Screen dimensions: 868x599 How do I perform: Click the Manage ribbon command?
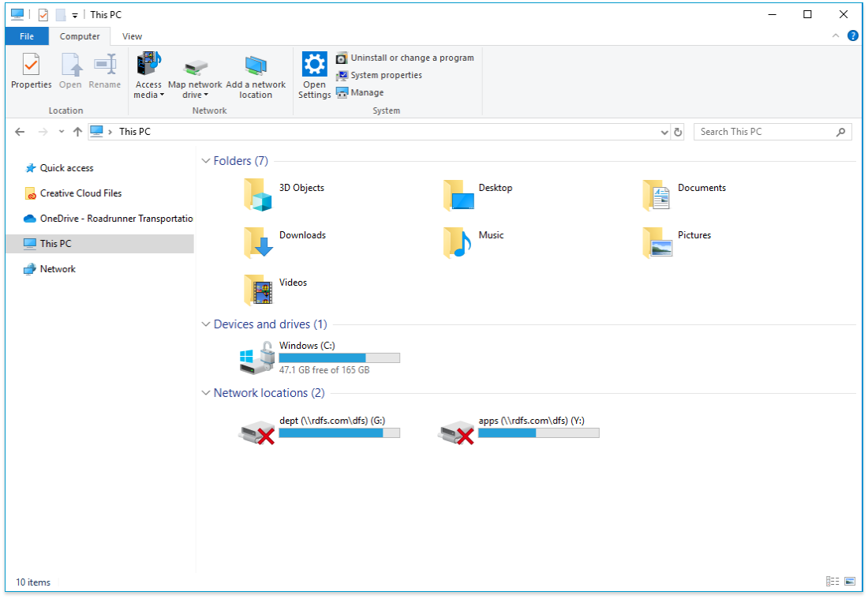pos(360,92)
